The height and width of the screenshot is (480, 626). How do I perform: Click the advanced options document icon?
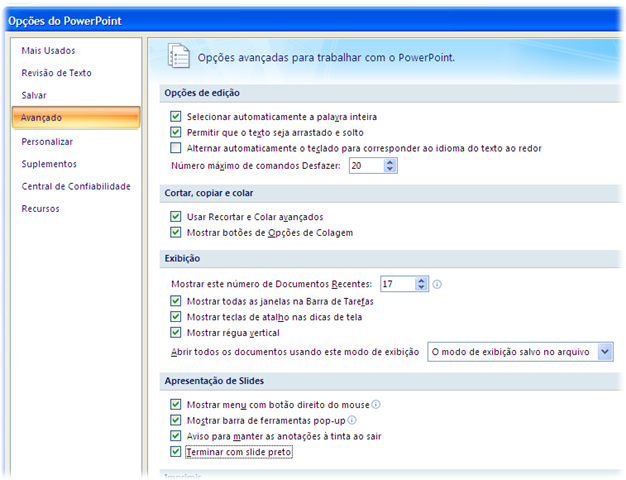(178, 56)
